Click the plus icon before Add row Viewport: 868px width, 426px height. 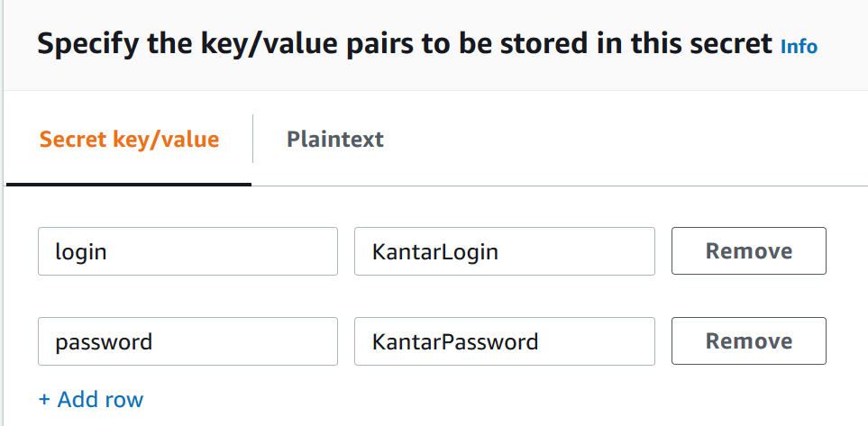click(45, 399)
